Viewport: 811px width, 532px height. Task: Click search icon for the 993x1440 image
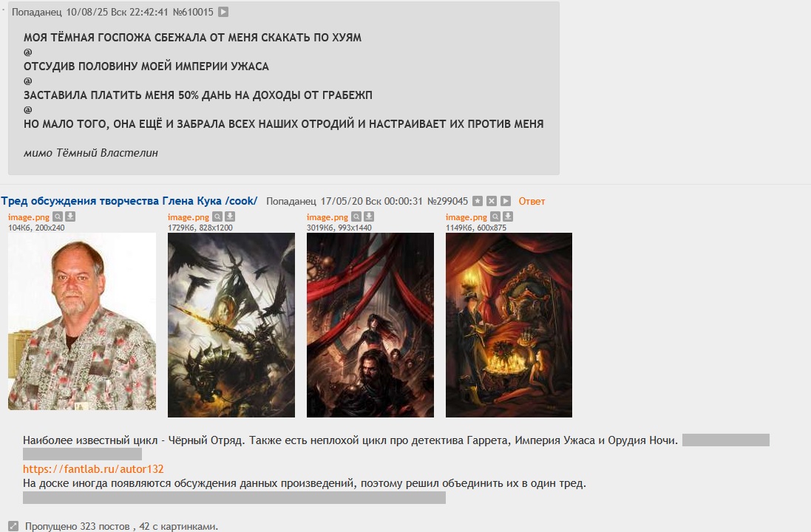[356, 216]
